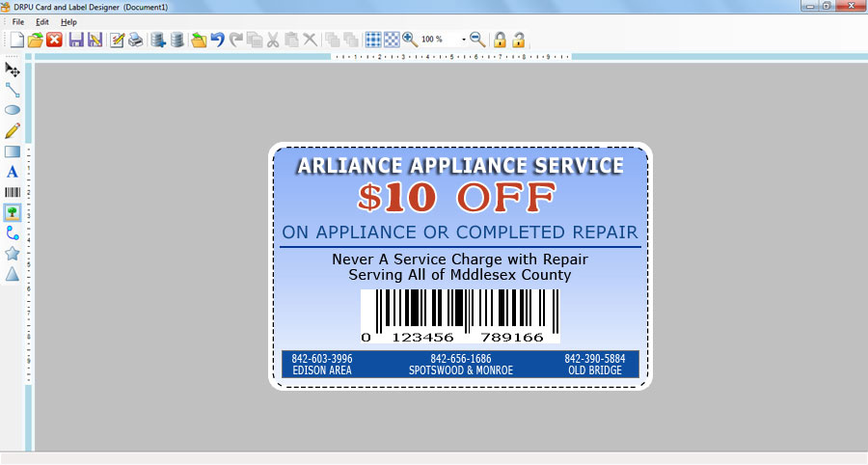
Task: Click the bring to front icon
Action: click(x=333, y=40)
